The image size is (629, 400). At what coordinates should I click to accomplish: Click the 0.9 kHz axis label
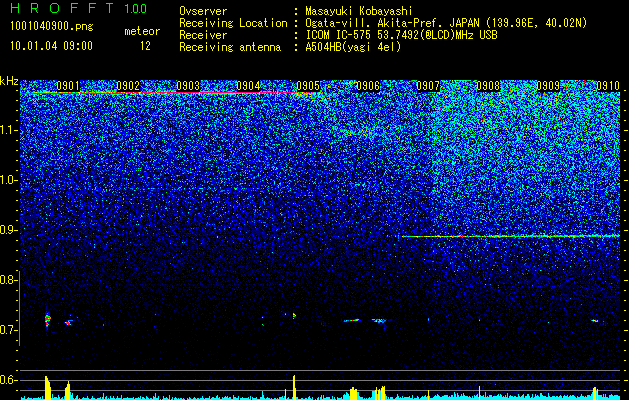(x=8, y=230)
